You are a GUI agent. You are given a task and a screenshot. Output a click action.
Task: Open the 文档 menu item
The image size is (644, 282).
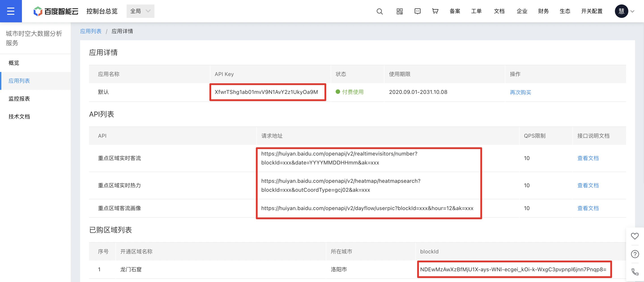499,11
